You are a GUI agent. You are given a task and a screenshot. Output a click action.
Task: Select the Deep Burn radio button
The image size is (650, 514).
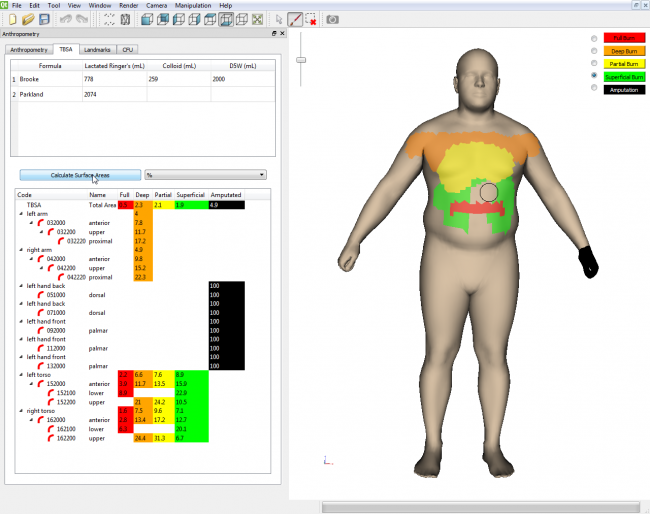(x=595, y=50)
